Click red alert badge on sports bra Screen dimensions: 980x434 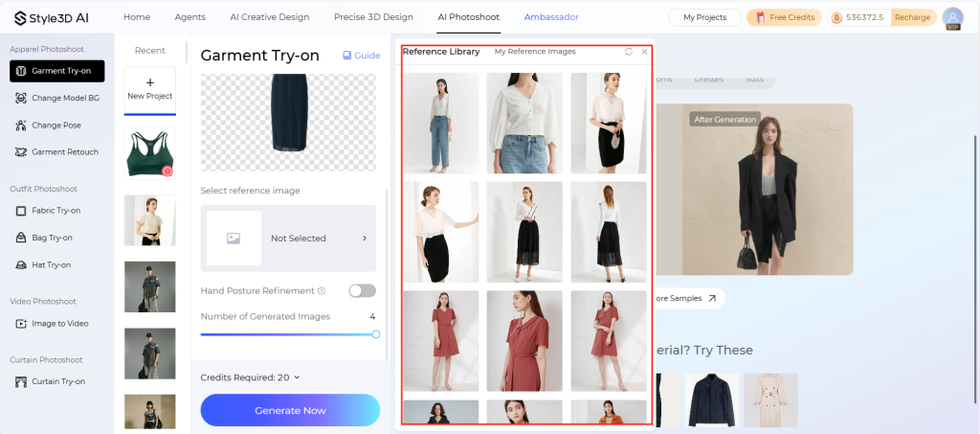[x=167, y=171]
